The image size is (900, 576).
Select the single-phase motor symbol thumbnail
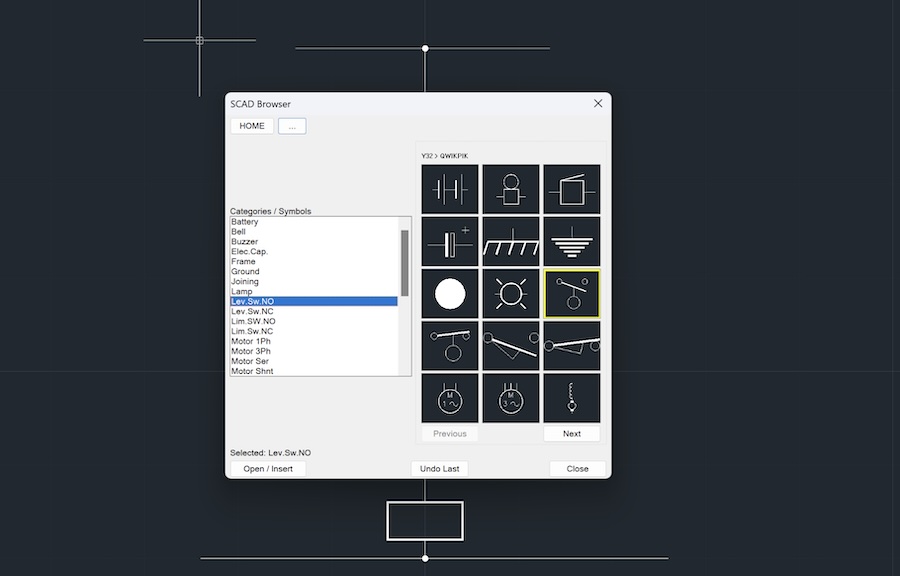point(449,398)
